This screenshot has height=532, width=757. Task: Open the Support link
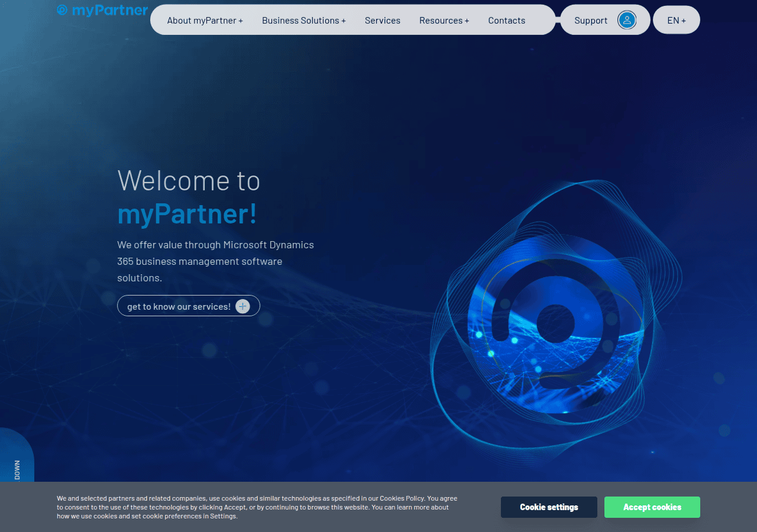point(591,20)
